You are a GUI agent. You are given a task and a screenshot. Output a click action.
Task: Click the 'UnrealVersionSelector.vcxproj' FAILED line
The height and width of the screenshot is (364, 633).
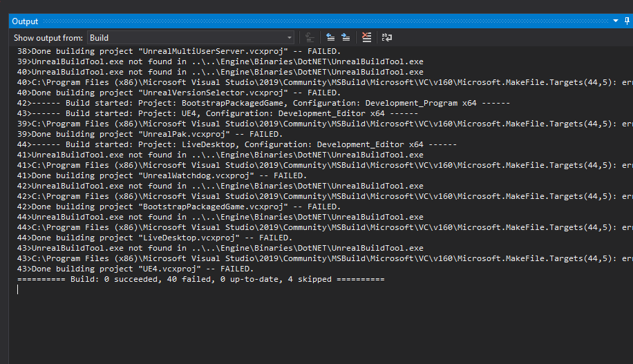click(x=179, y=93)
